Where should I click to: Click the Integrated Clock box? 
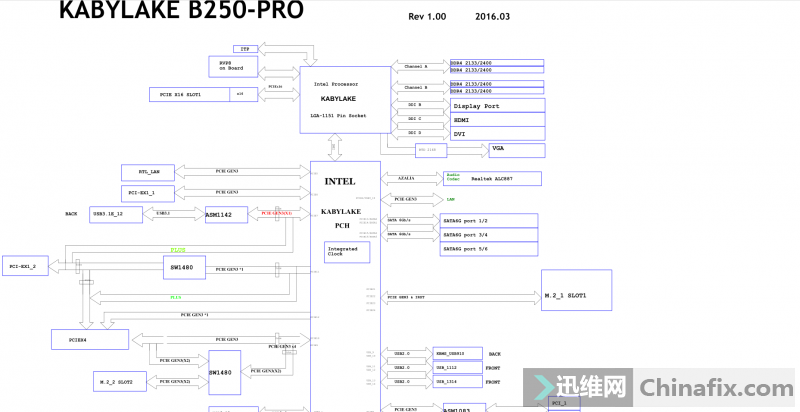pyautogui.click(x=347, y=252)
